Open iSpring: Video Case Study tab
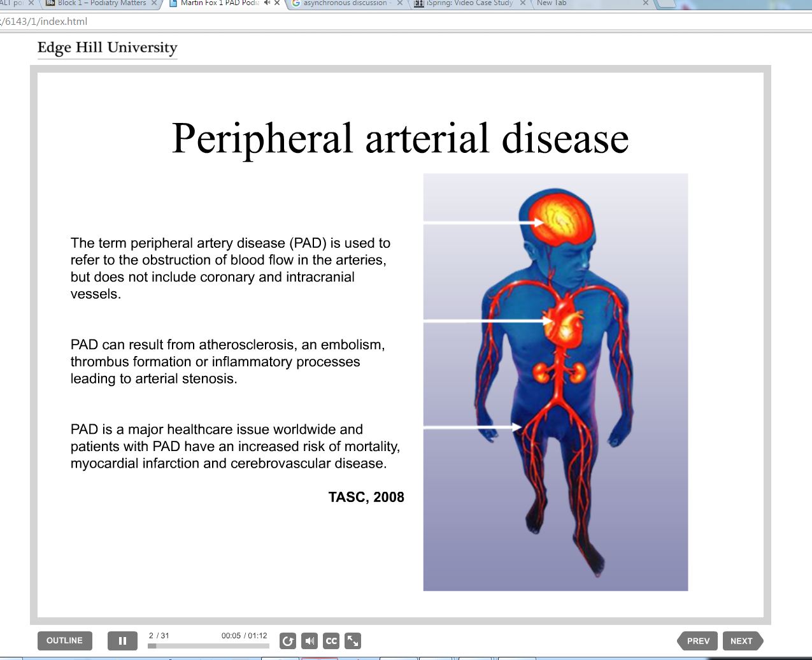Image resolution: width=812 pixels, height=660 pixels. coord(469,3)
